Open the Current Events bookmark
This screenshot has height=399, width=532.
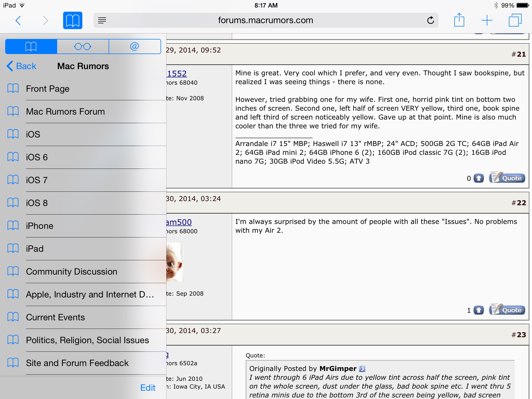pos(83,317)
